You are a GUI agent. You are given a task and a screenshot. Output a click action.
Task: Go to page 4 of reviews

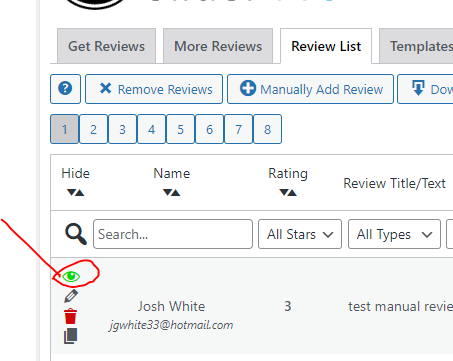click(152, 129)
